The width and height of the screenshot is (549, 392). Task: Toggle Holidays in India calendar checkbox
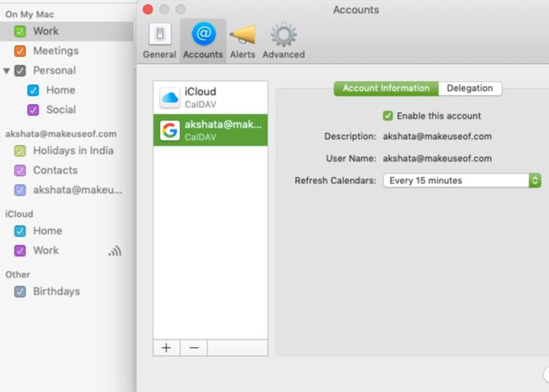click(20, 151)
